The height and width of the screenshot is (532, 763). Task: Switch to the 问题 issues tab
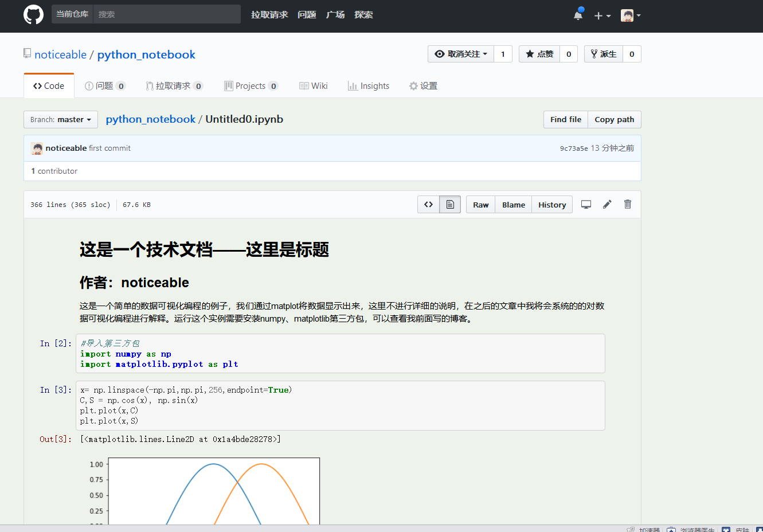tap(105, 86)
